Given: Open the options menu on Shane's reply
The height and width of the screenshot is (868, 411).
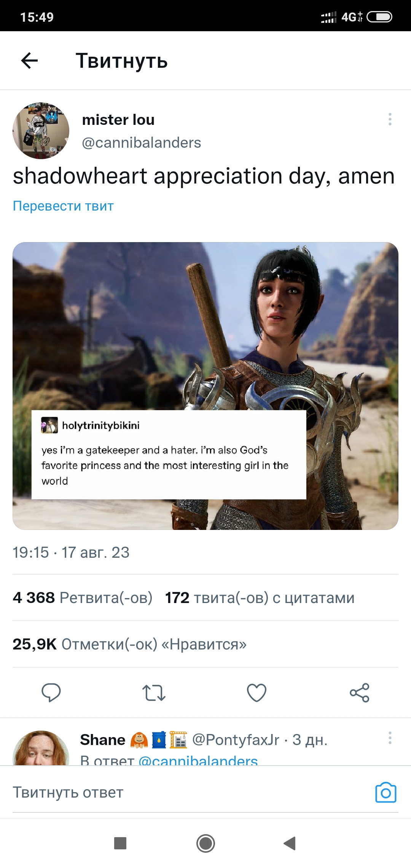Looking at the screenshot, I should (390, 738).
